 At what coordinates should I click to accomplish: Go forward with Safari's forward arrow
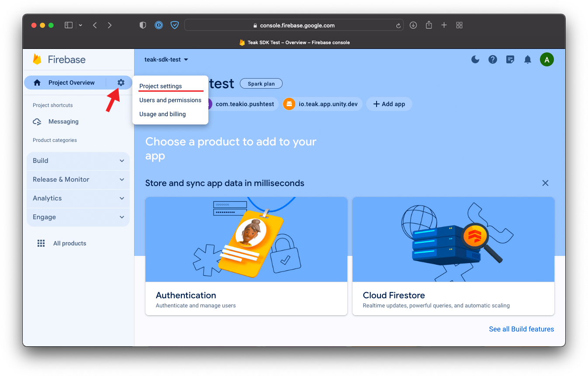[110, 25]
